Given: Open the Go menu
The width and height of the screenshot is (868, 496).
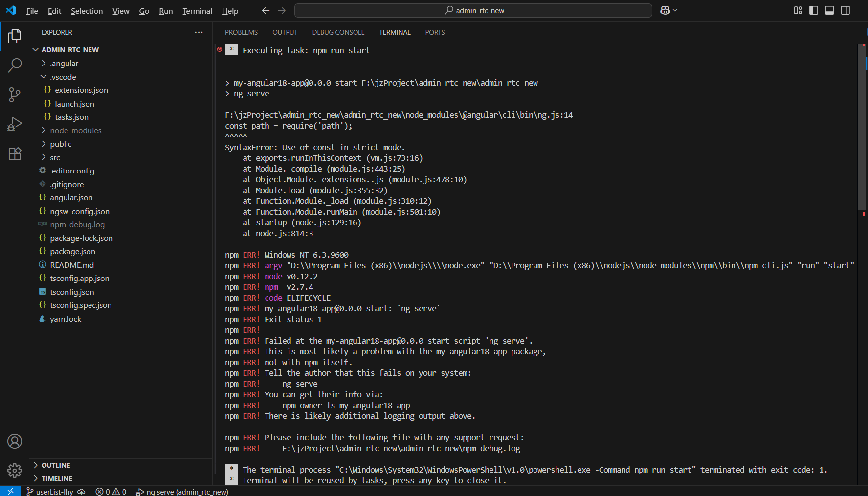Looking at the screenshot, I should pos(144,11).
